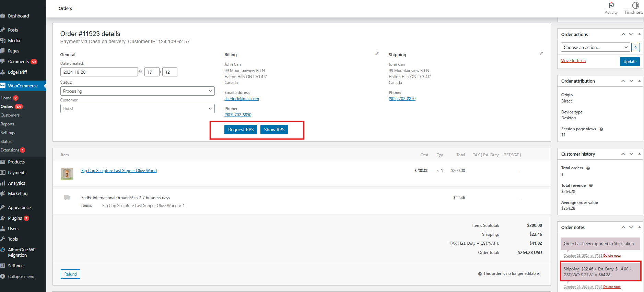This screenshot has height=292, width=644.
Task: Click the Request RPS button
Action: pyautogui.click(x=241, y=130)
